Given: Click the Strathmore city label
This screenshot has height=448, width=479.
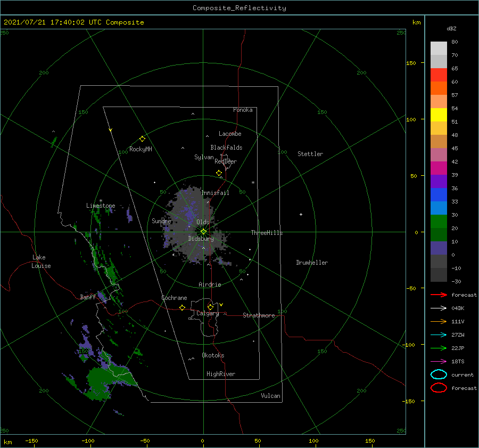Looking at the screenshot, I should pos(259,315).
